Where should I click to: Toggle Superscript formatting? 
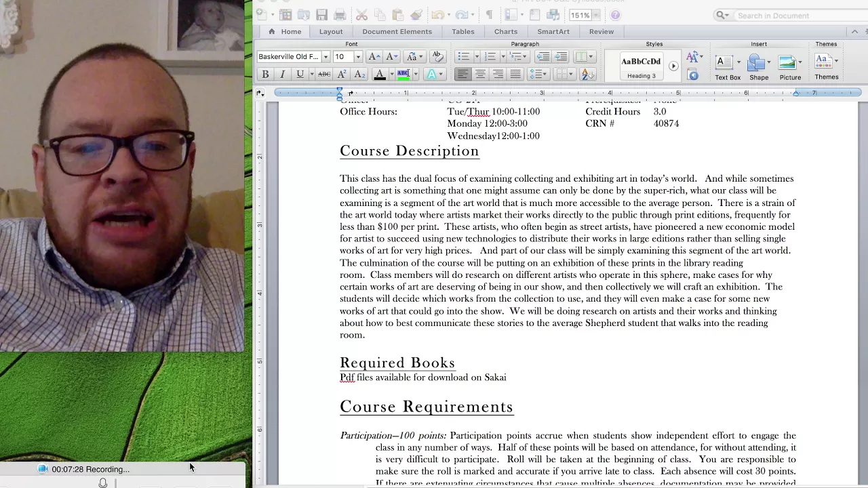click(341, 74)
